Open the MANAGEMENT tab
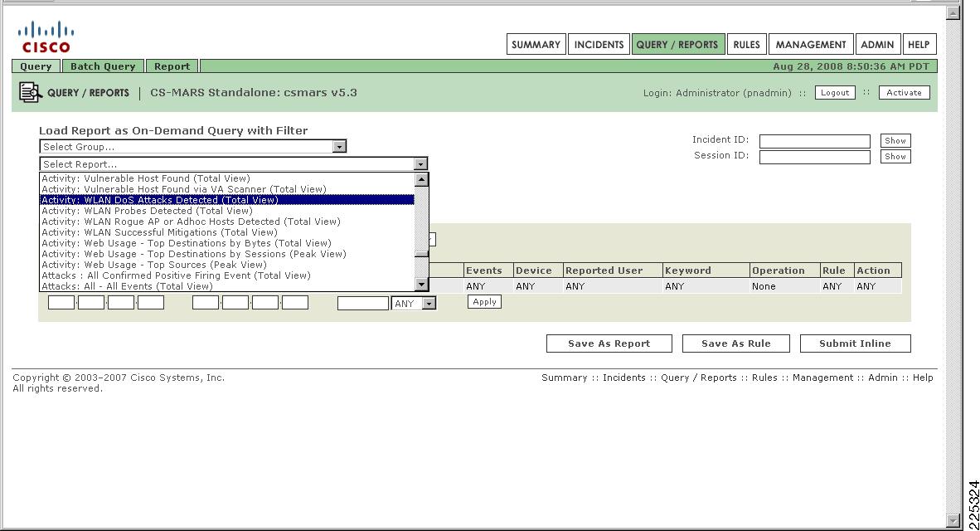Viewport: 980px width, 531px height. click(x=811, y=45)
